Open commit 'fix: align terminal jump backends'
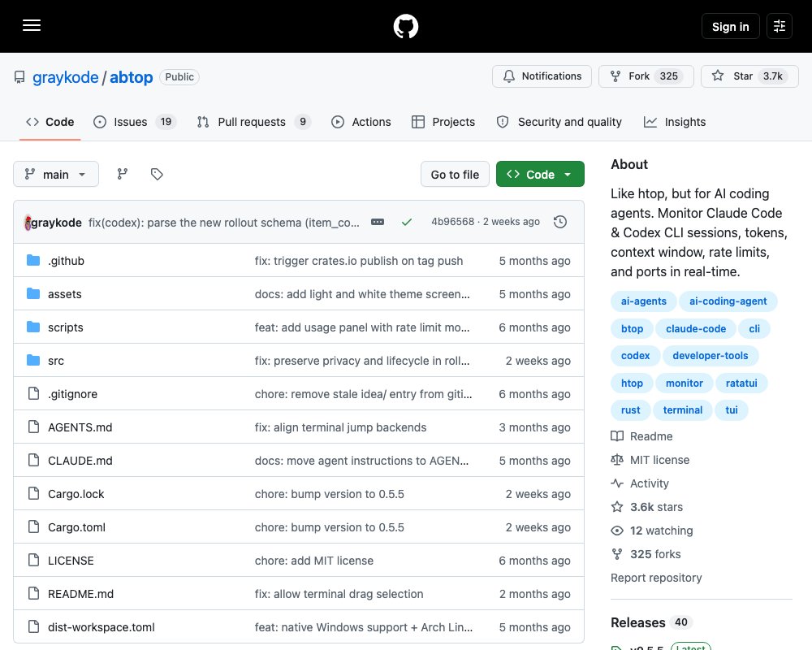This screenshot has height=650, width=812. (340, 427)
